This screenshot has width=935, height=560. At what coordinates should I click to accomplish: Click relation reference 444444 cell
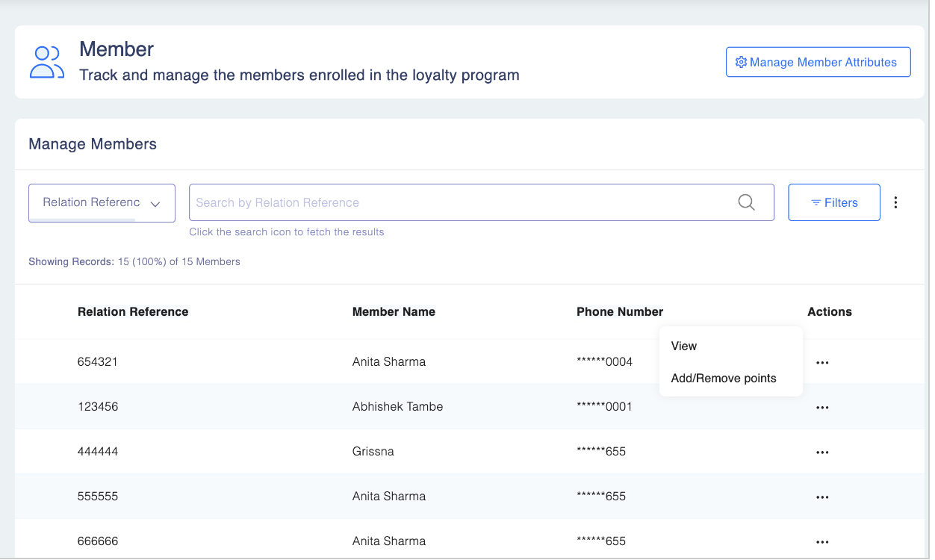point(98,452)
